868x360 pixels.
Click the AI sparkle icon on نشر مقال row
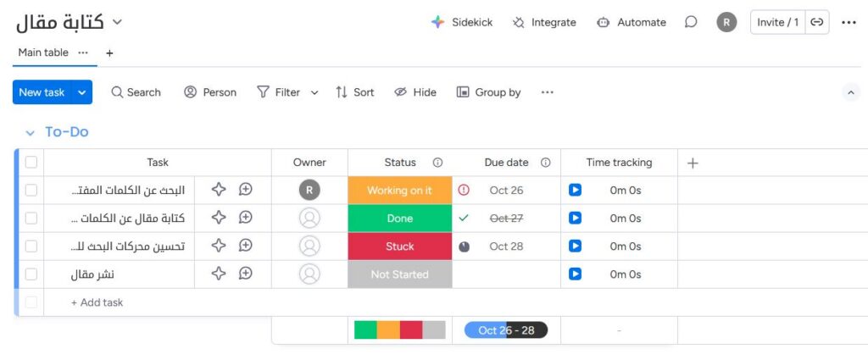[219, 274]
